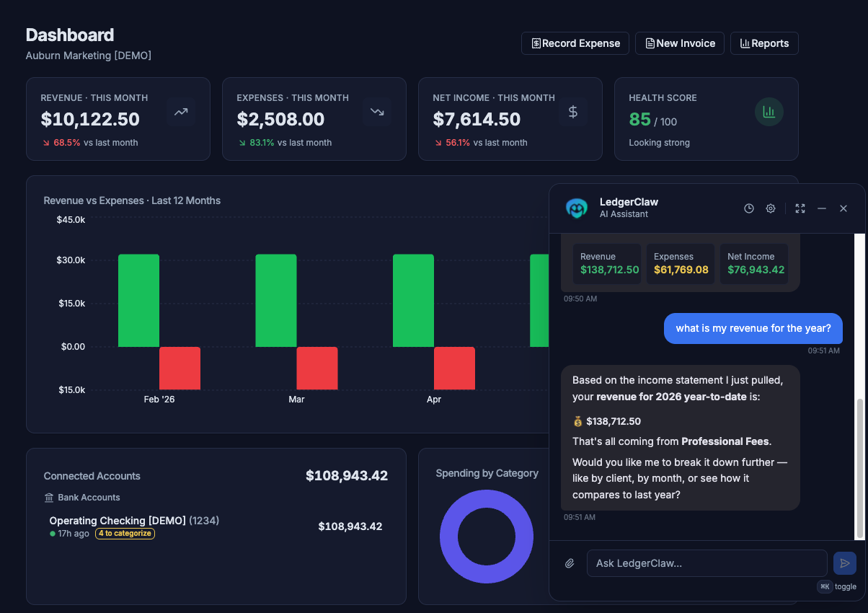Image resolution: width=868 pixels, height=613 pixels.
Task: Click the chat panel scrollbar
Action: point(859,467)
